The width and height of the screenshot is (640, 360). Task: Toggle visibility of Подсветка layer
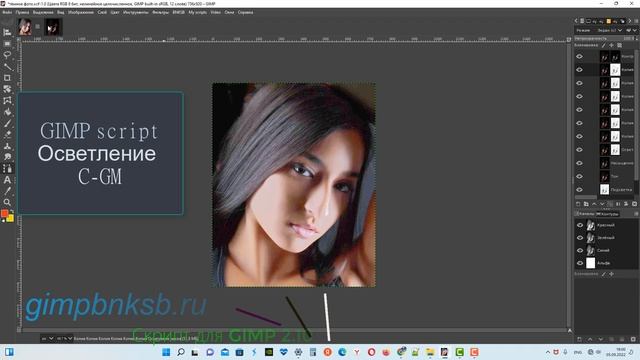click(579, 189)
